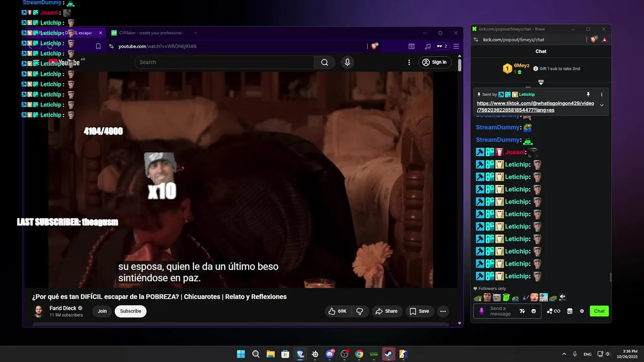This screenshot has height=362, width=644.
Task: Like the video with 69K likes
Action: click(338, 311)
